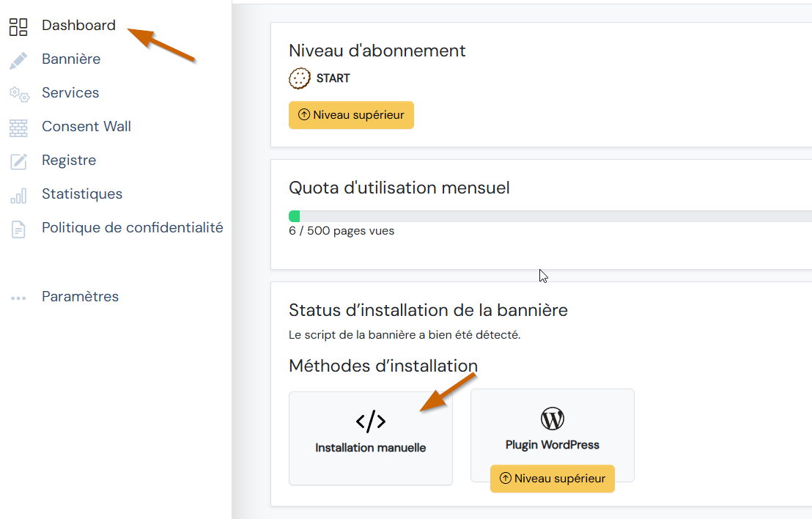Click the "6 / 500 pages vues" text

[342, 231]
